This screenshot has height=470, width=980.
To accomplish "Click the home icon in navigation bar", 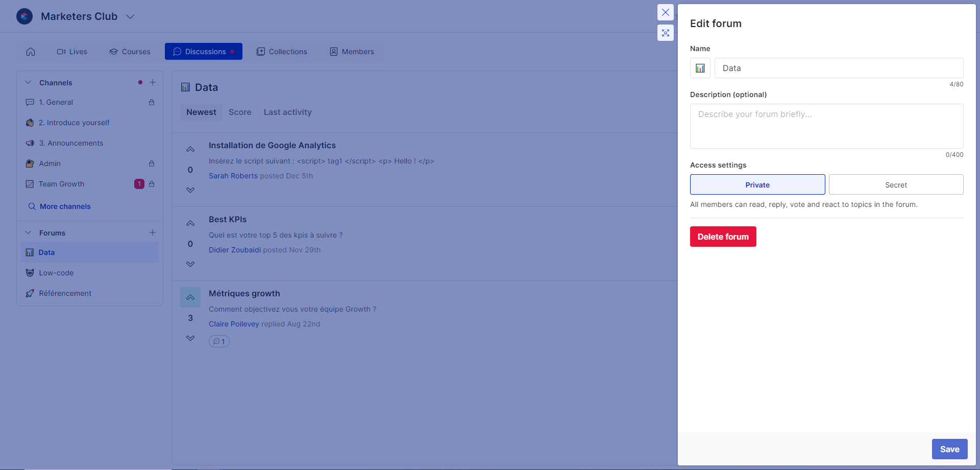I will (x=31, y=52).
